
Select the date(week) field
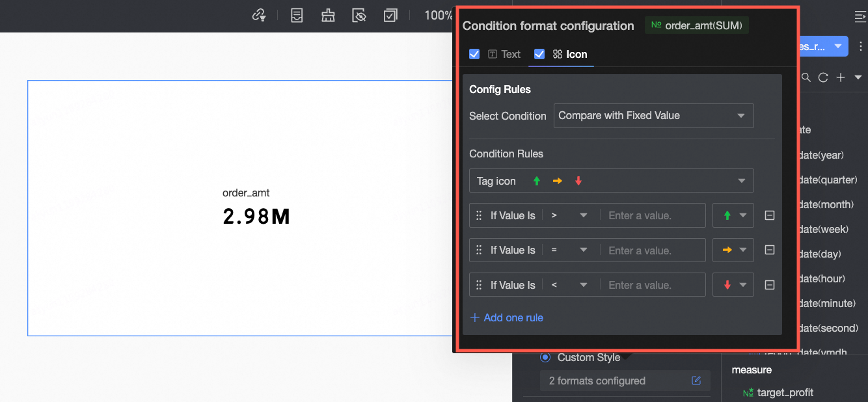pos(824,229)
